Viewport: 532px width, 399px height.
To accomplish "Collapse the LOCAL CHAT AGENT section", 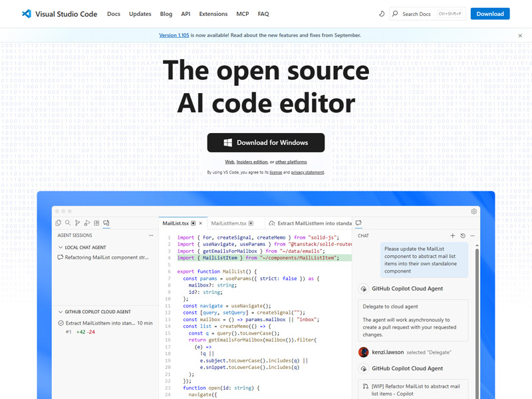I will click(60, 246).
